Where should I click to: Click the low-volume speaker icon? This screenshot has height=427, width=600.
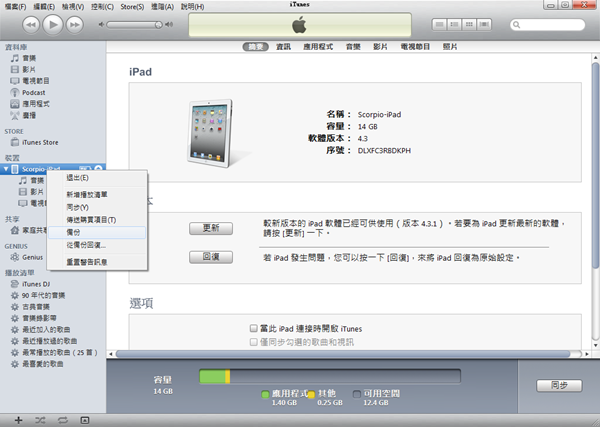[101, 24]
